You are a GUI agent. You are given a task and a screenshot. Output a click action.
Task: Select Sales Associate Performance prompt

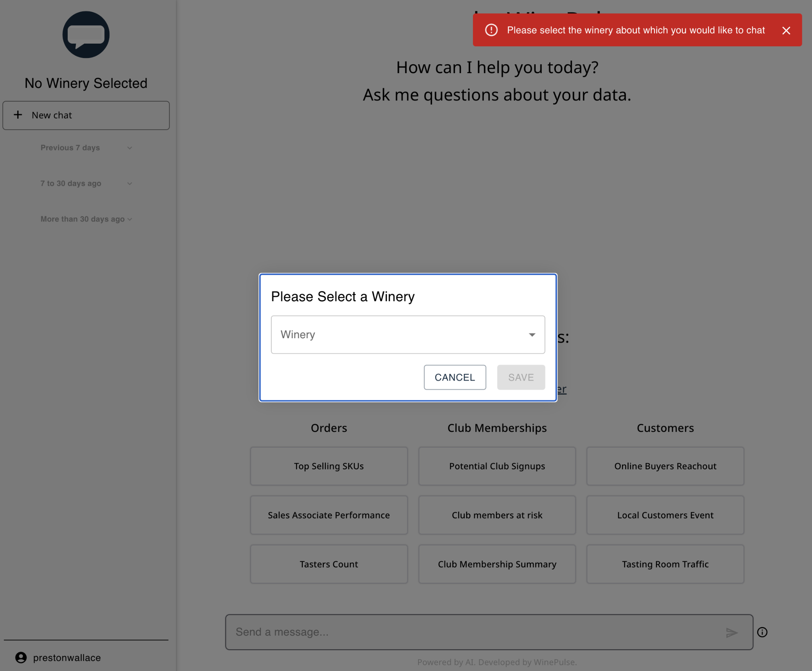pos(329,515)
